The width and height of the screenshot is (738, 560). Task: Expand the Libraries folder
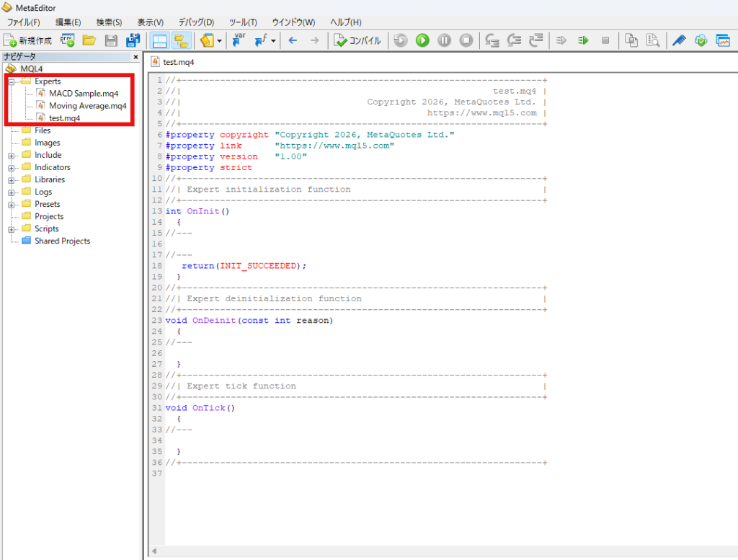[x=12, y=180]
